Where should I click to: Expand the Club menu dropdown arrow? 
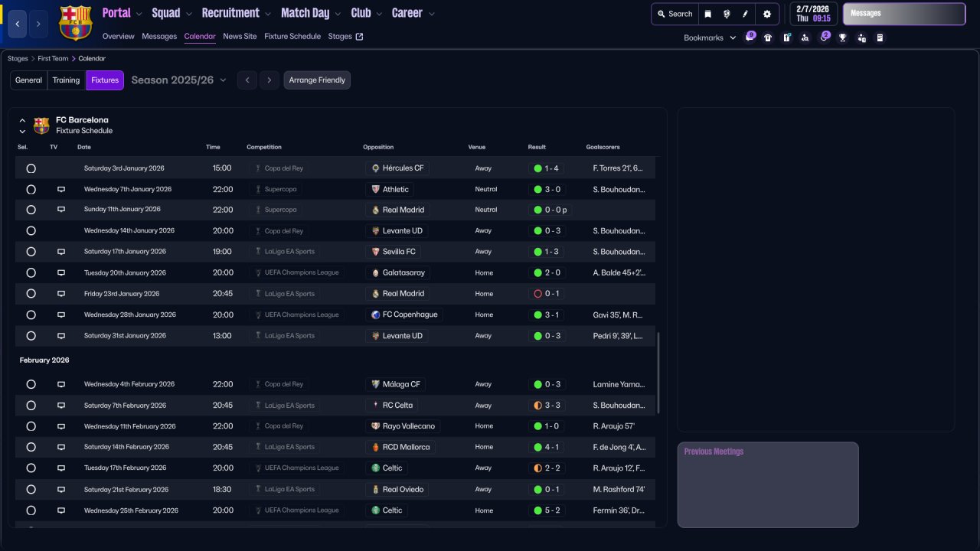point(379,14)
